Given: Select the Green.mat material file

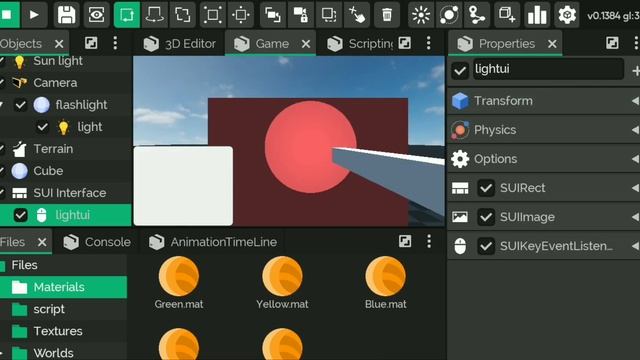Looking at the screenshot, I should [x=179, y=282].
